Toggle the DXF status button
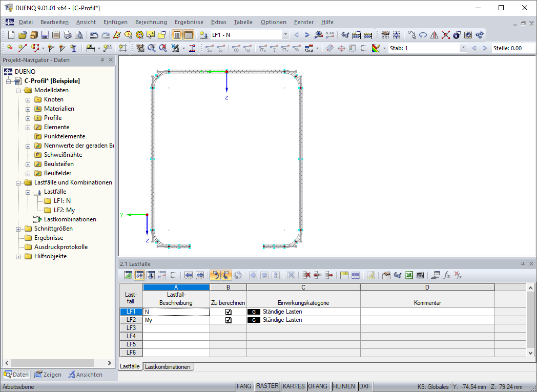This screenshot has width=537, height=392. pos(364,386)
